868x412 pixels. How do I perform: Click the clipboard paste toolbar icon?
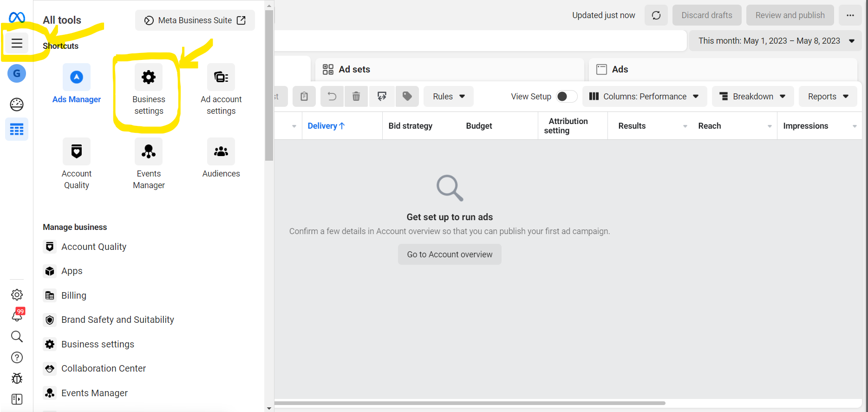304,96
